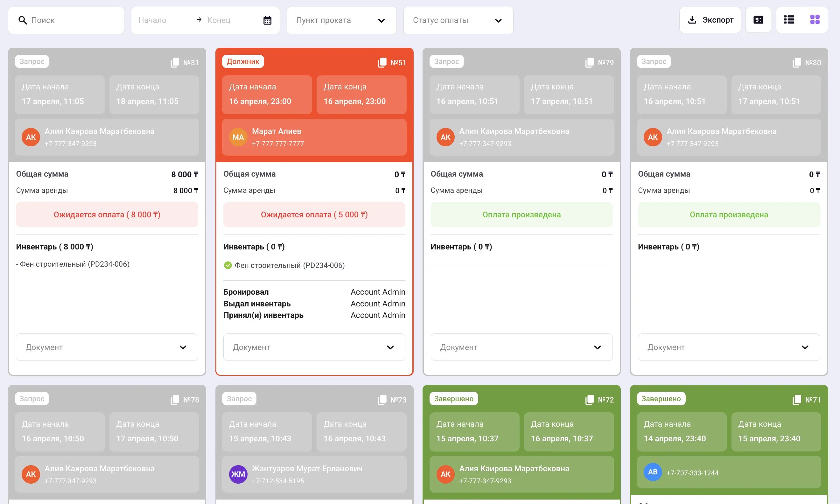Click inventory item on order №81

point(73,264)
